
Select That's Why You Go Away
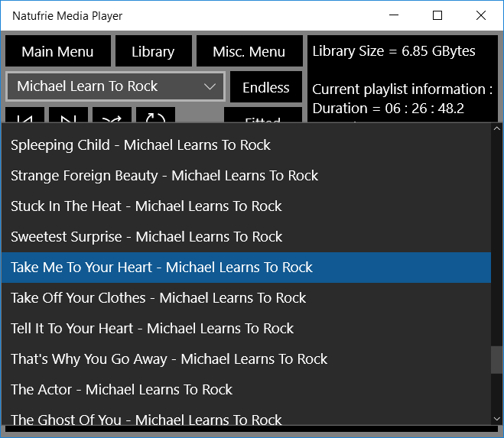169,359
